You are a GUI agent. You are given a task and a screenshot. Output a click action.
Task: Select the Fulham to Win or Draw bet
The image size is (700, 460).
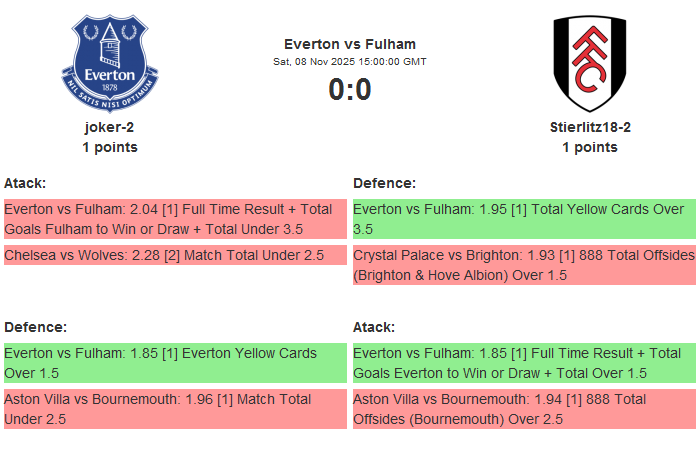point(175,219)
